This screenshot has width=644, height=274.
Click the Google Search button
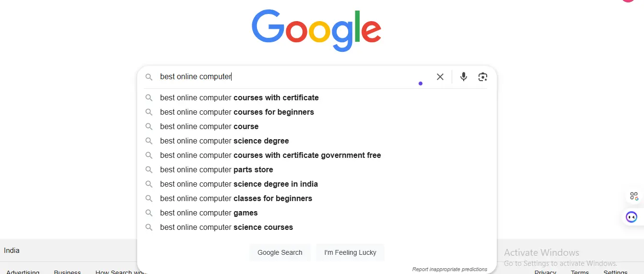280,252
